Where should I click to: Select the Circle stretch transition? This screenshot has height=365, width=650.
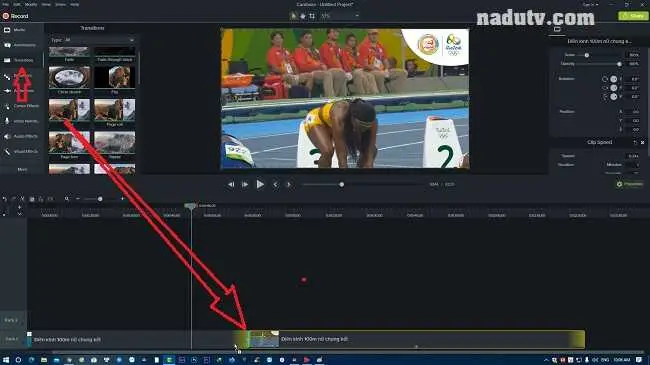pos(69,79)
